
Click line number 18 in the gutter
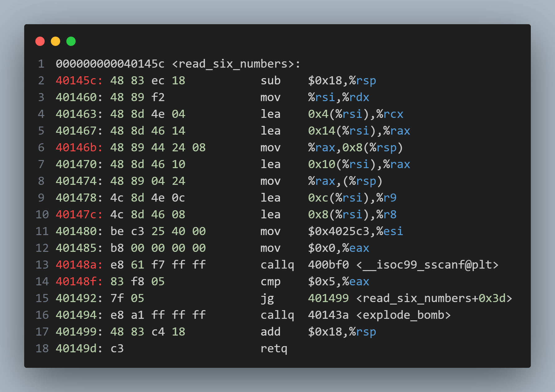42,349
